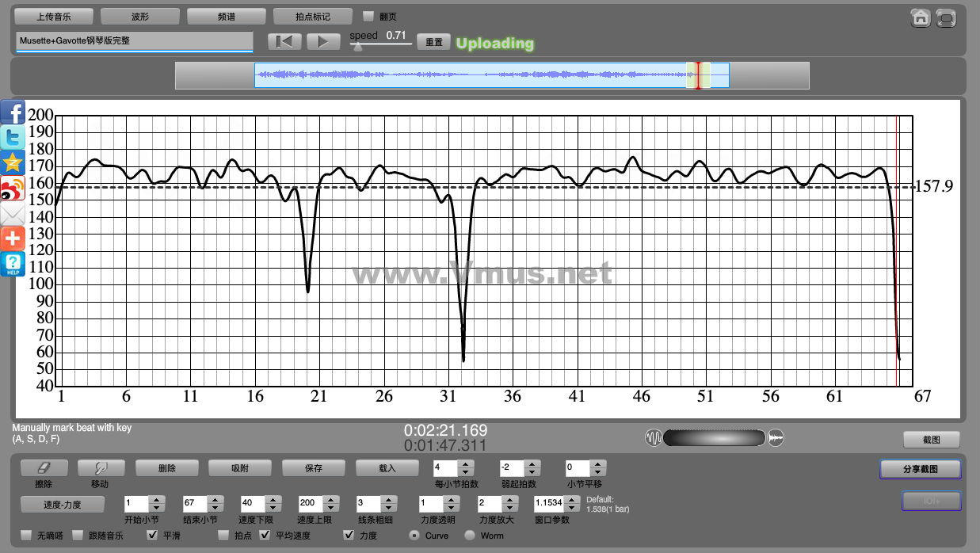Select the move (移动) tool icon
The height and width of the screenshot is (553, 980).
[x=100, y=468]
